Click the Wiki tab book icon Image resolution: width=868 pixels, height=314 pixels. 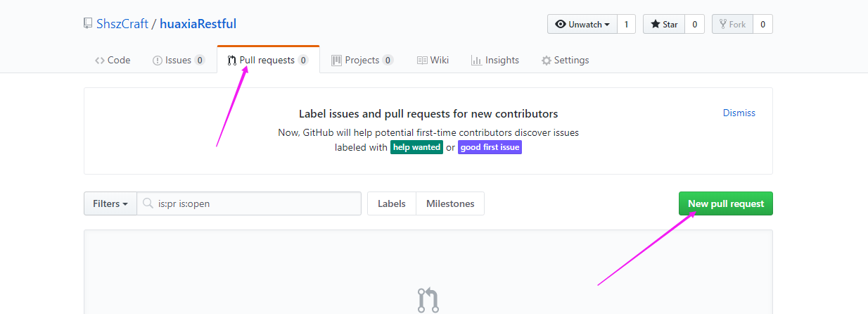(x=422, y=61)
